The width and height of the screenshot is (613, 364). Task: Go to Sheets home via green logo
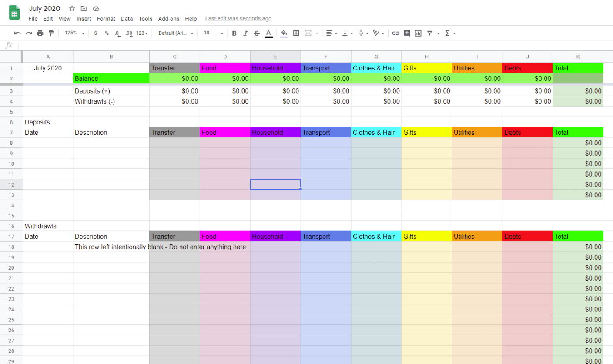14,13
